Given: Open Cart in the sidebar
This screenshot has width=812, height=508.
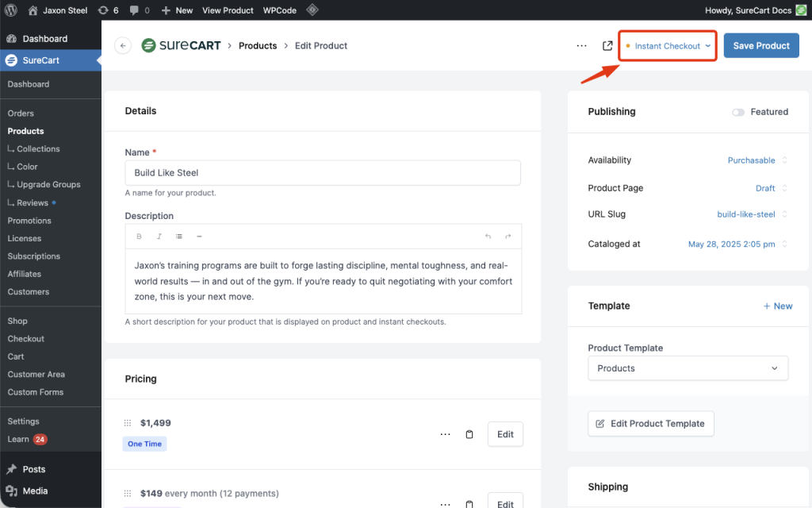Looking at the screenshot, I should coord(16,356).
